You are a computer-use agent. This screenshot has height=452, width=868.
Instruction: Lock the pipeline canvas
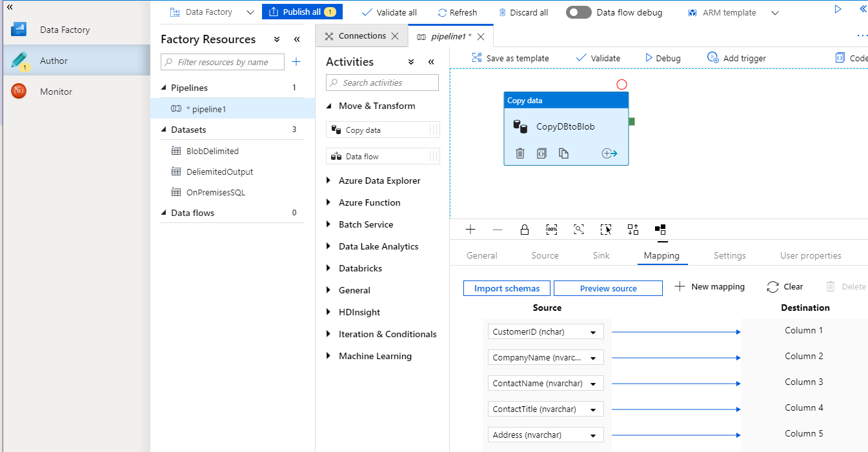pyautogui.click(x=524, y=229)
